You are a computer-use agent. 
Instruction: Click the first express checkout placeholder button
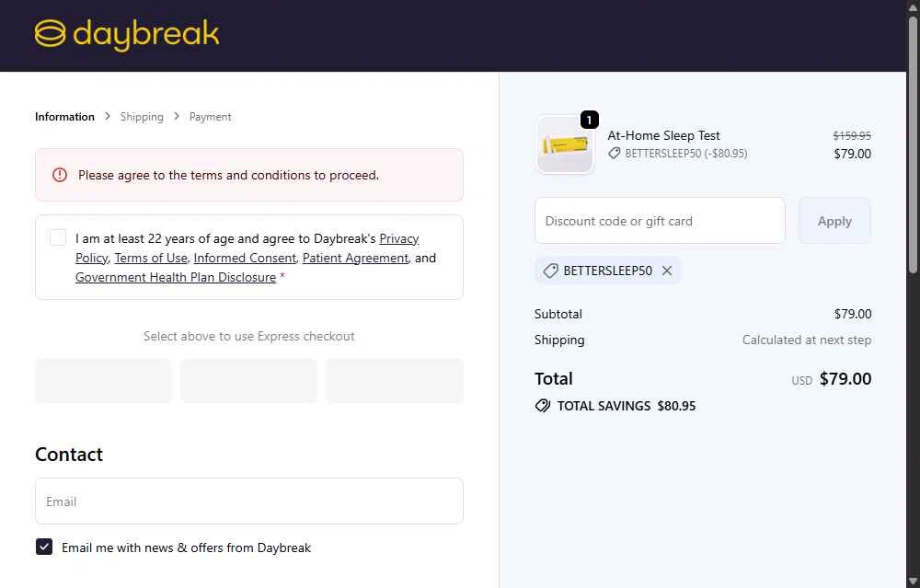coord(103,381)
